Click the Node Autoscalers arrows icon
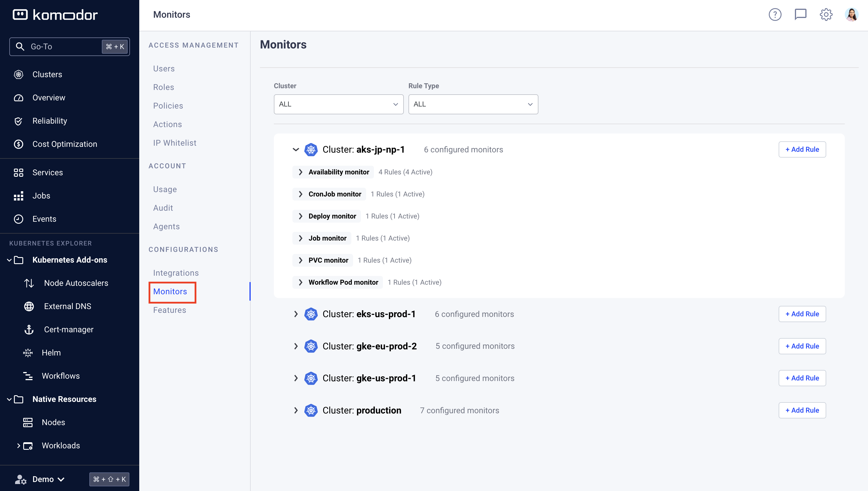Screen dimensions: 868x491 point(29,283)
